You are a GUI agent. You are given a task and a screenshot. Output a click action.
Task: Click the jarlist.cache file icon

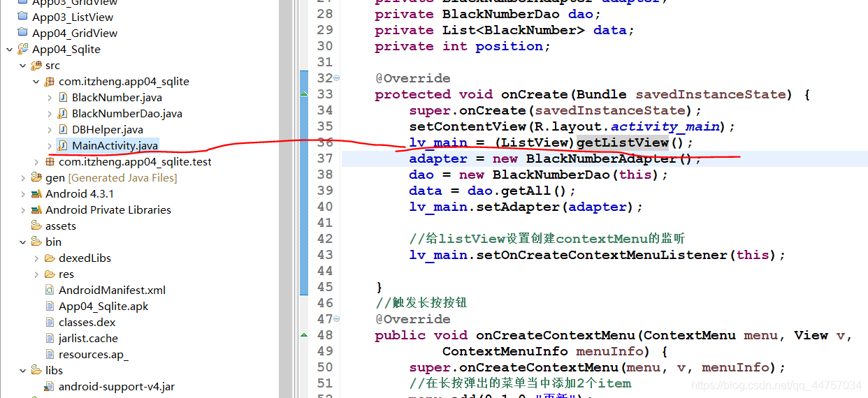tap(50, 338)
